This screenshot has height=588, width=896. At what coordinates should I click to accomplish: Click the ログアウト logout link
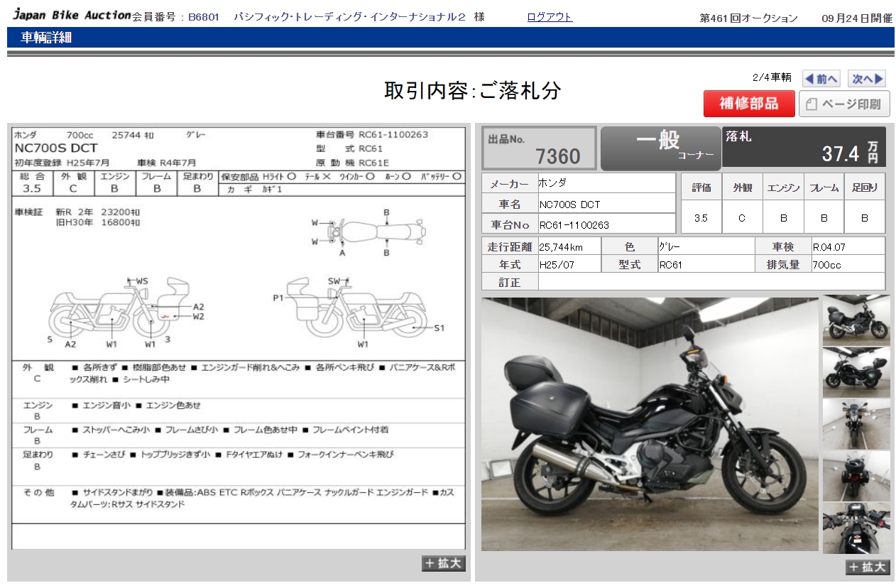(550, 17)
